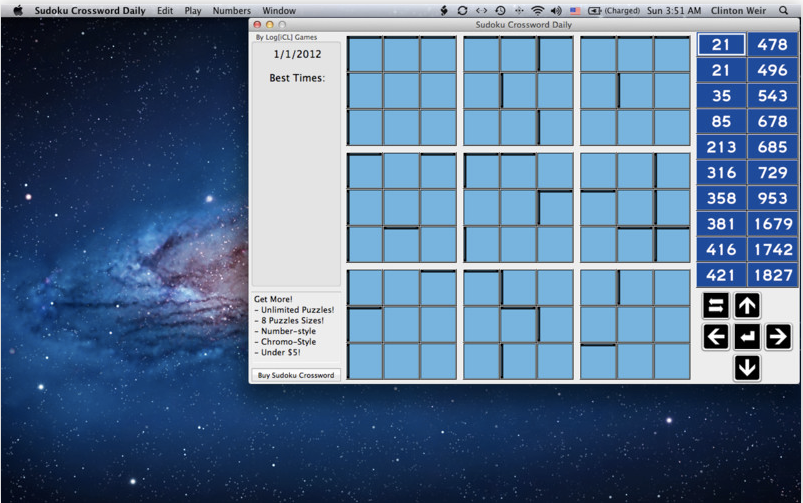Click the up arrow navigation button
This screenshot has width=803, height=503.
(747, 306)
